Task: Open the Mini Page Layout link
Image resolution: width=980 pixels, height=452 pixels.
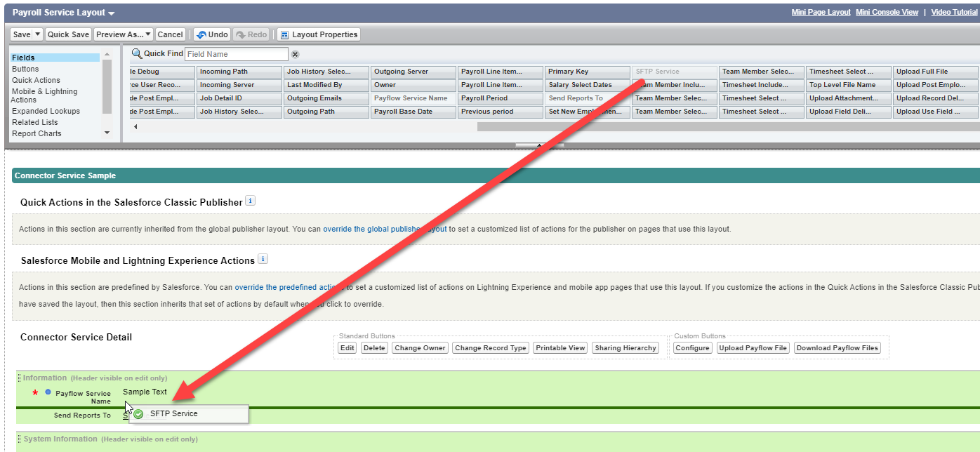Action: click(x=821, y=12)
